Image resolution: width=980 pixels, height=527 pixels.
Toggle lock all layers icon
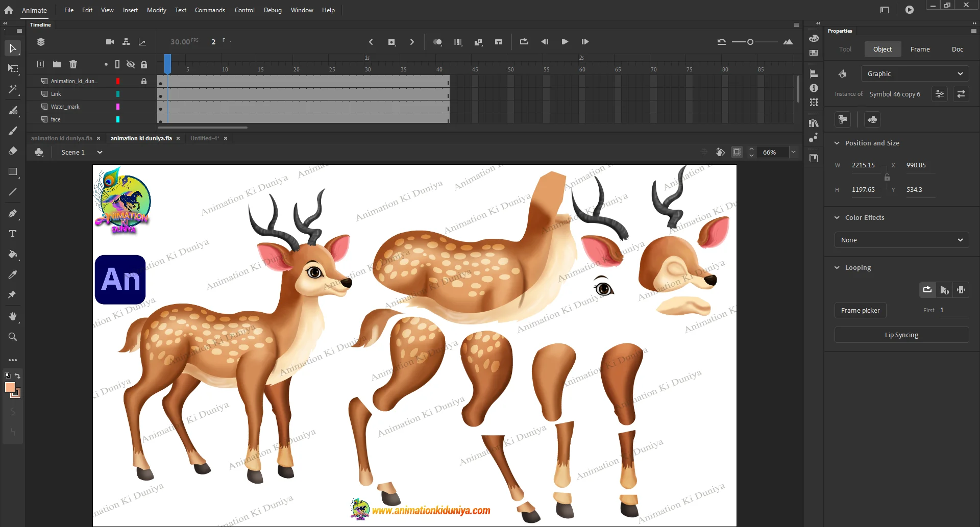(144, 64)
